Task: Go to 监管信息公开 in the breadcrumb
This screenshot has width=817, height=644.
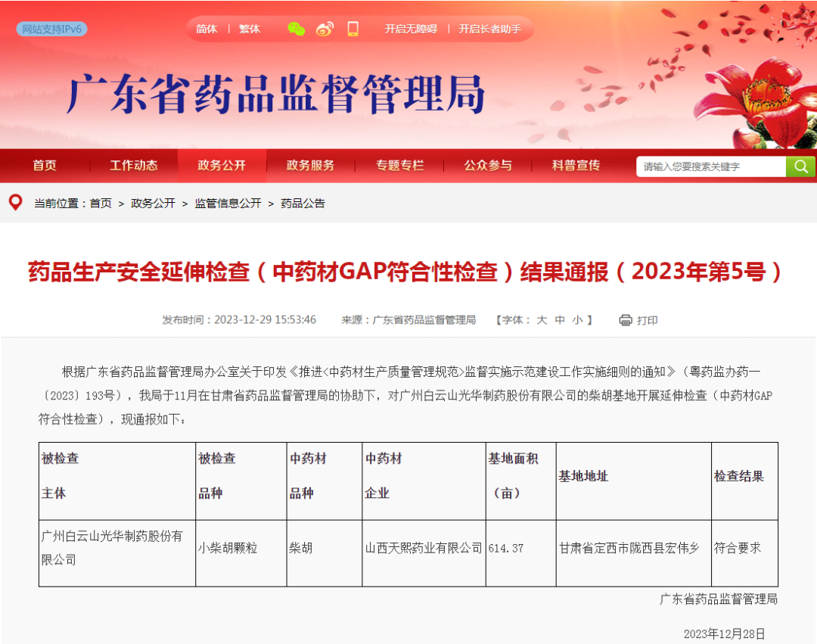Action: [228, 204]
